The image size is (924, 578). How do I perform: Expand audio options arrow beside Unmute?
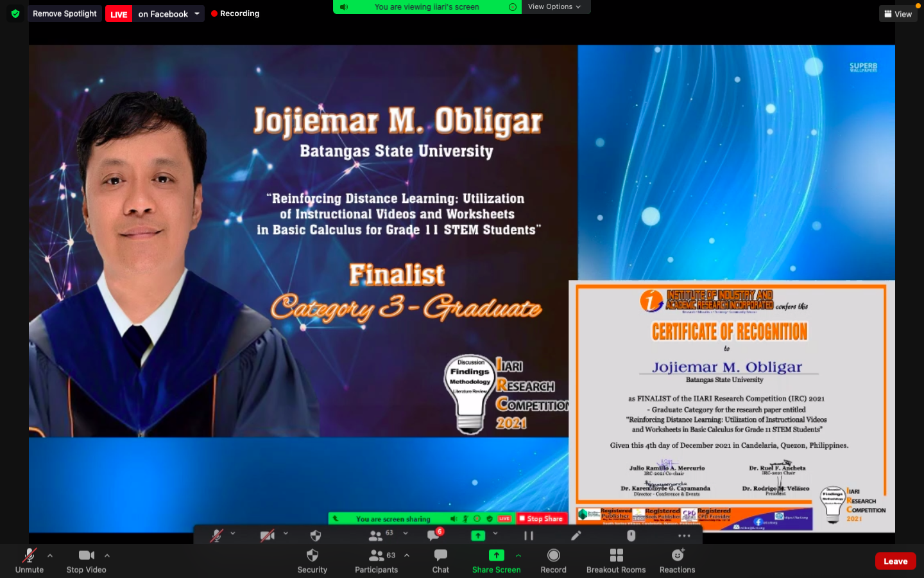coord(50,556)
